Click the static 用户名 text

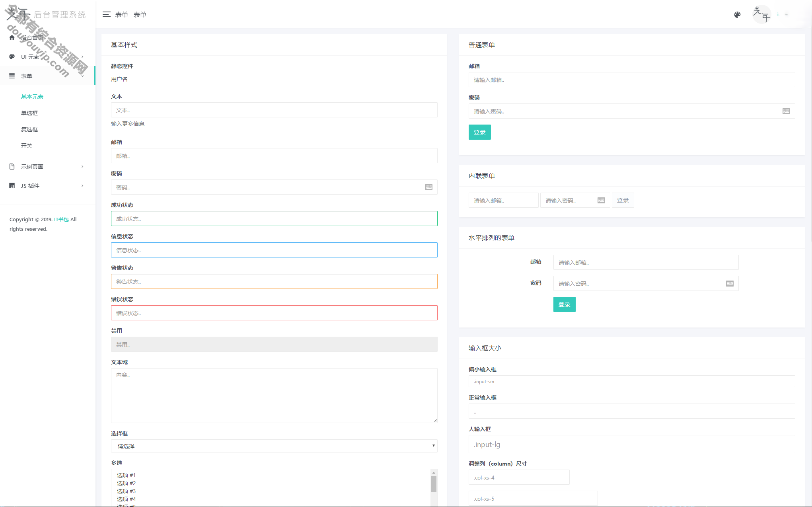[119, 79]
